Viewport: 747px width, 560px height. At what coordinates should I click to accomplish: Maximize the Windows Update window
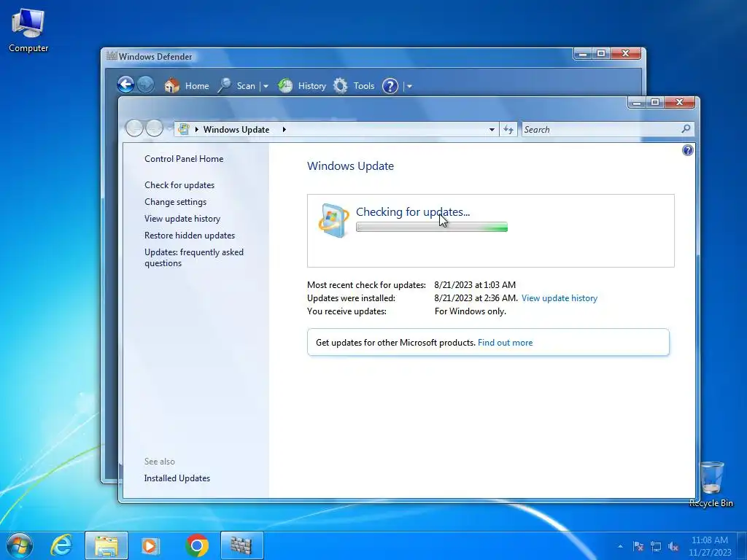click(655, 102)
